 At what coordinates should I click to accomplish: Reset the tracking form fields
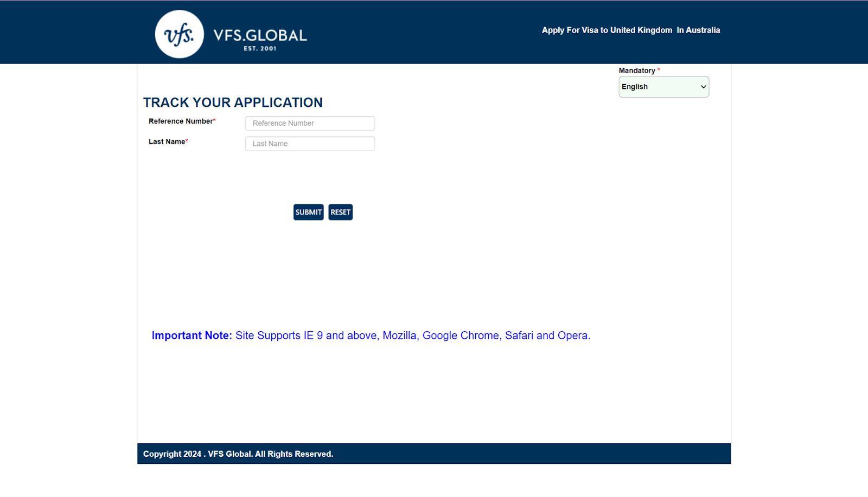(341, 212)
